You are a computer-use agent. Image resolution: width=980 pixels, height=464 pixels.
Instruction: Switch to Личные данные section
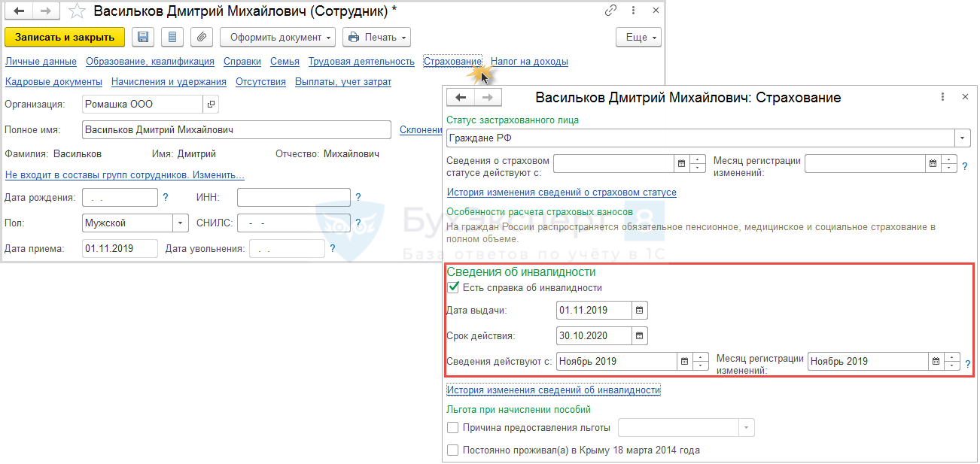(x=41, y=62)
